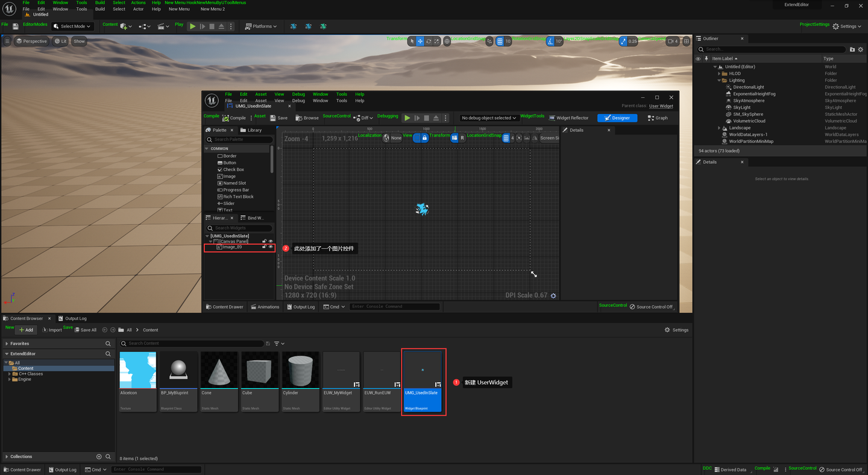Toggle visibility eye of Image_89 widget
Viewport: 868px width, 475px height.
271,247
